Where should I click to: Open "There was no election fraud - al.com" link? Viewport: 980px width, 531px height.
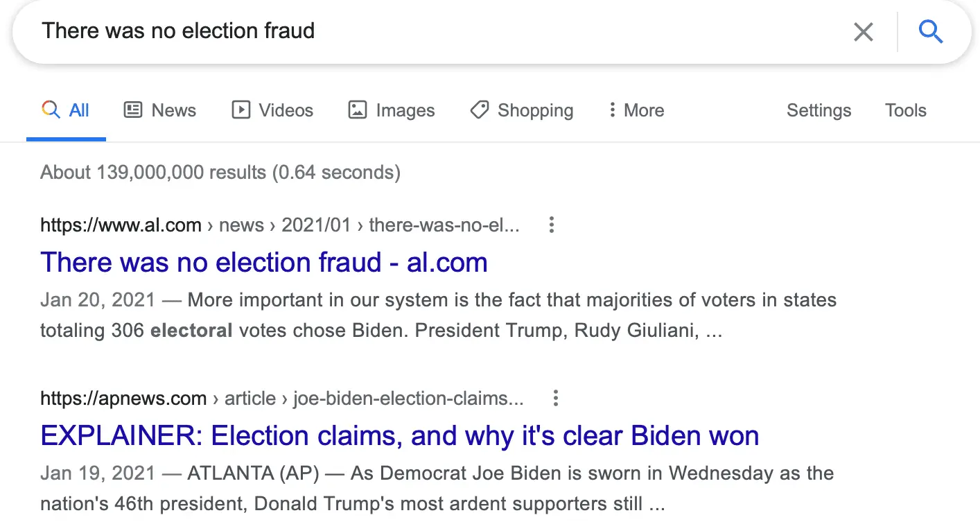263,262
